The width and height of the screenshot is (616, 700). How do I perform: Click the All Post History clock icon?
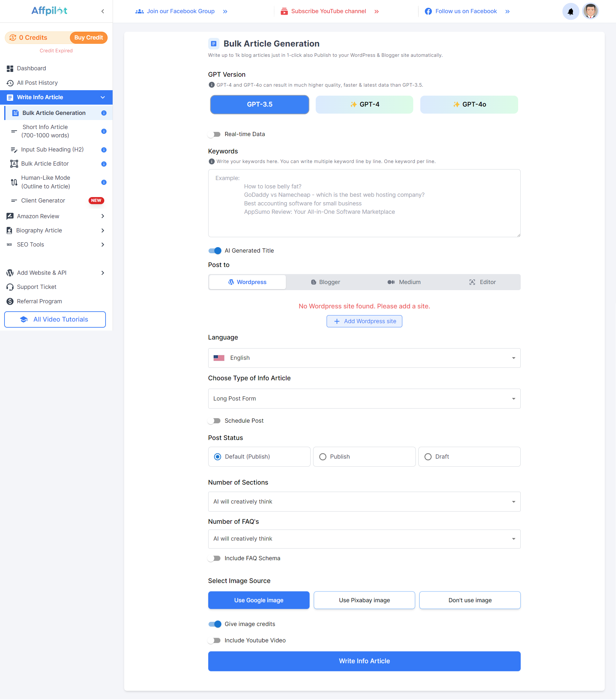pyautogui.click(x=10, y=83)
